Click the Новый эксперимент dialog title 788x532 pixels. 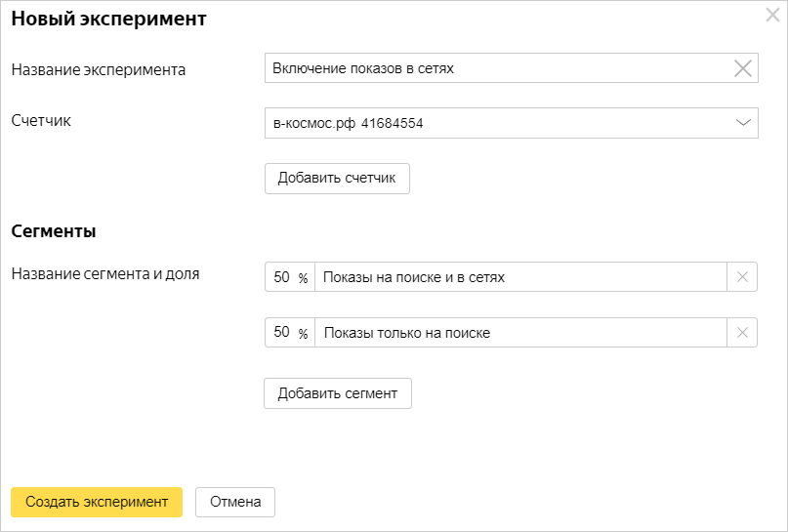(x=108, y=19)
